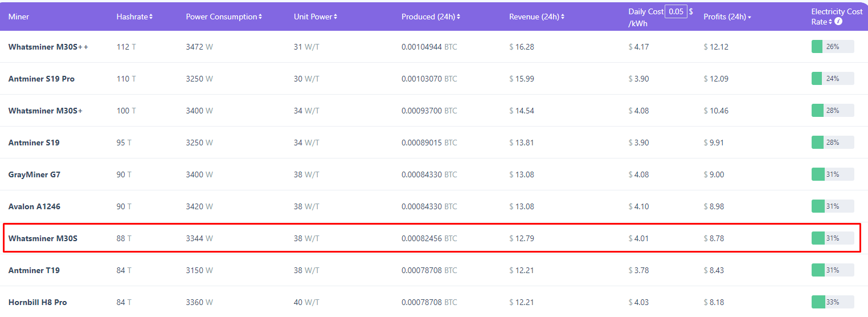Select 3360 W power consumption value
Viewport: 868px width, 317px height.
199,302
